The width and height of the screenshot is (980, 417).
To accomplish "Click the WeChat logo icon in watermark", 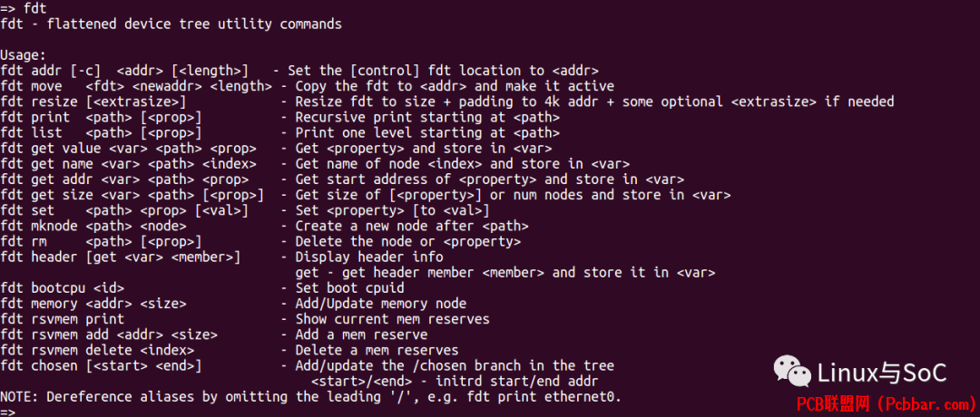I will coord(792,372).
